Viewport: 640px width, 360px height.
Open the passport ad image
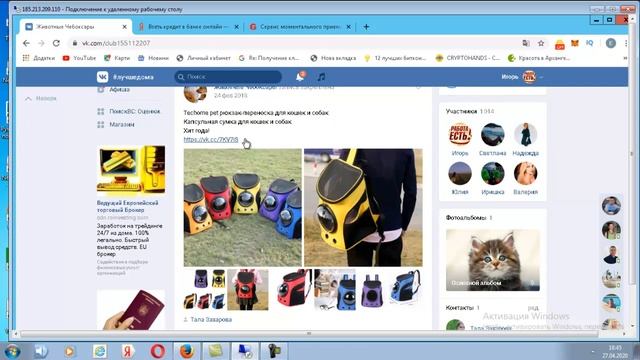click(x=131, y=310)
